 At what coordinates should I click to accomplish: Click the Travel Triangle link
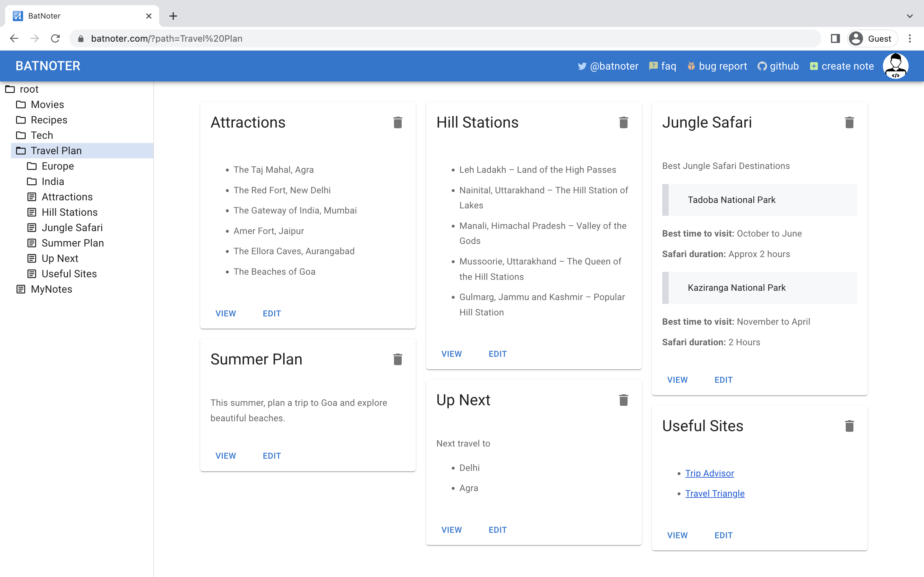point(714,493)
